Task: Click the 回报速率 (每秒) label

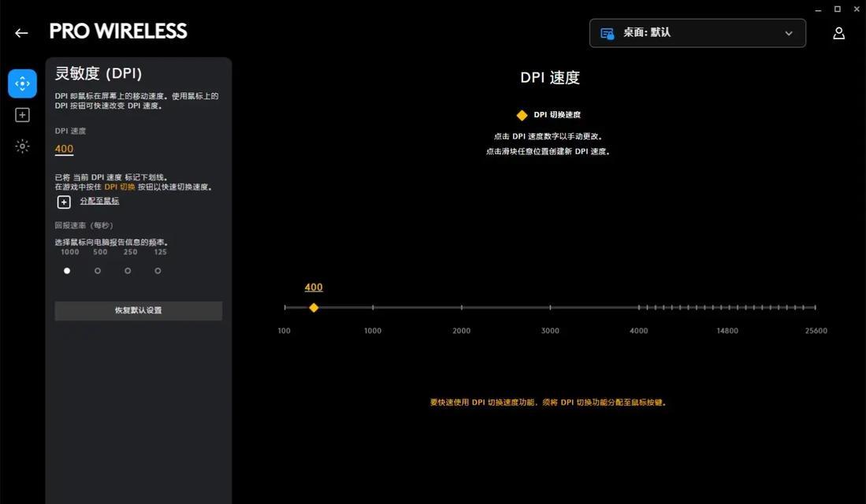Action: point(84,225)
